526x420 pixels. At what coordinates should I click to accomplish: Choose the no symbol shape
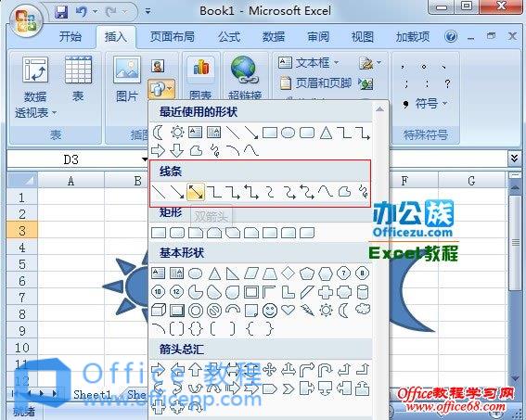click(x=214, y=311)
